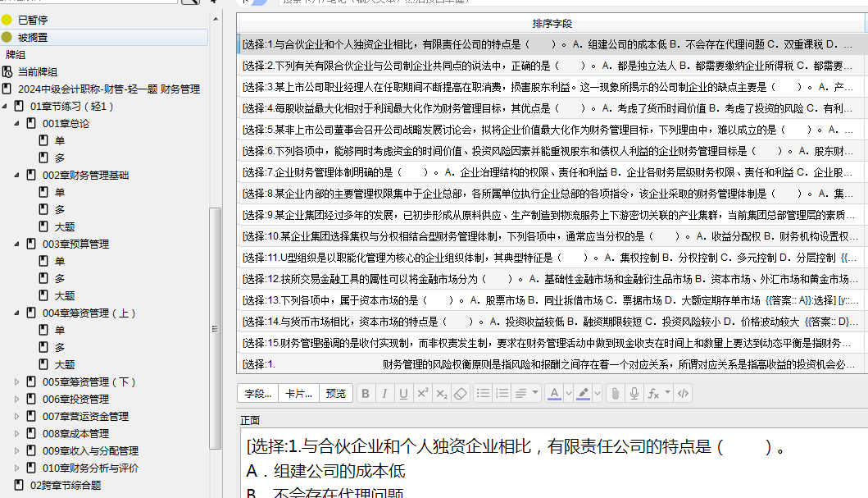
Task: Toggle bold formatting in the editor
Action: (366, 393)
